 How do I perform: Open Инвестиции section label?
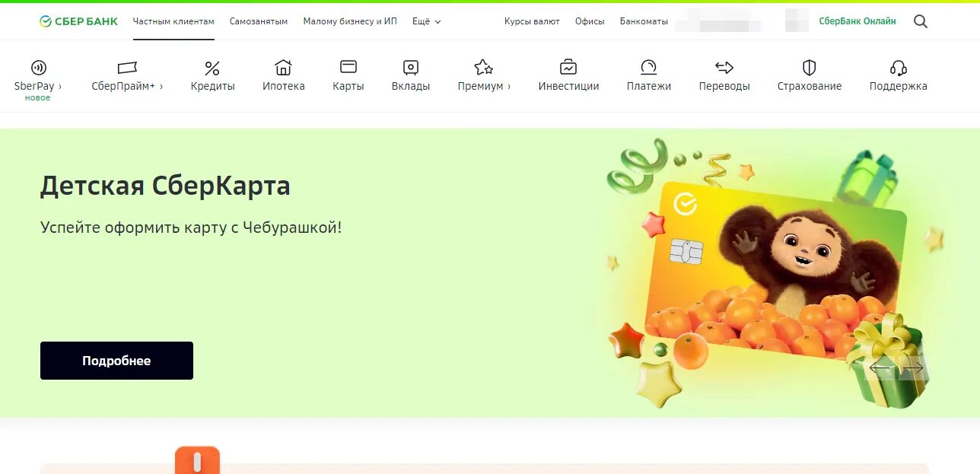coord(568,86)
